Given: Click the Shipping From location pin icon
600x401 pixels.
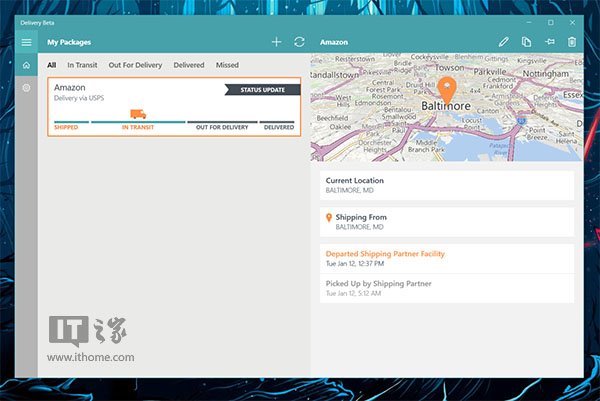Looking at the screenshot, I should 329,218.
